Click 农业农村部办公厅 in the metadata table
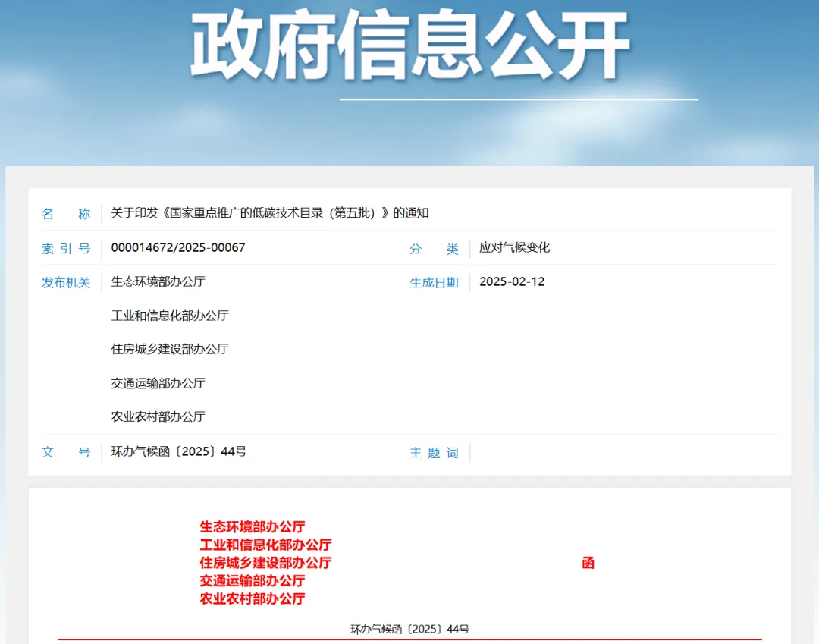Viewport: 819px width, 644px height. pyautogui.click(x=158, y=416)
